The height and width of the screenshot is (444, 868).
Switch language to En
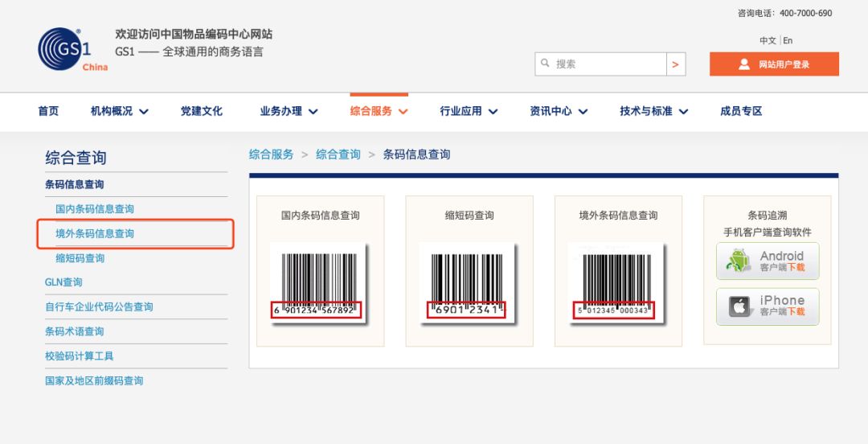pyautogui.click(x=788, y=41)
